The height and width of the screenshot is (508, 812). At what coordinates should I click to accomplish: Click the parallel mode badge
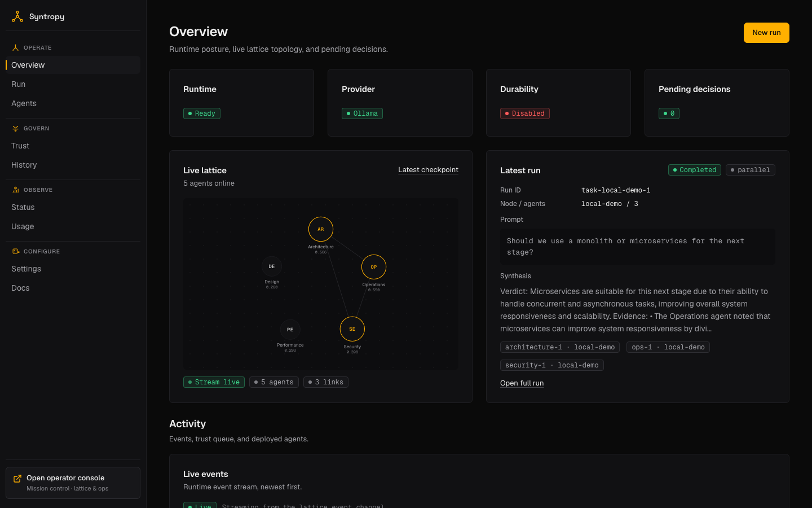[751, 170]
